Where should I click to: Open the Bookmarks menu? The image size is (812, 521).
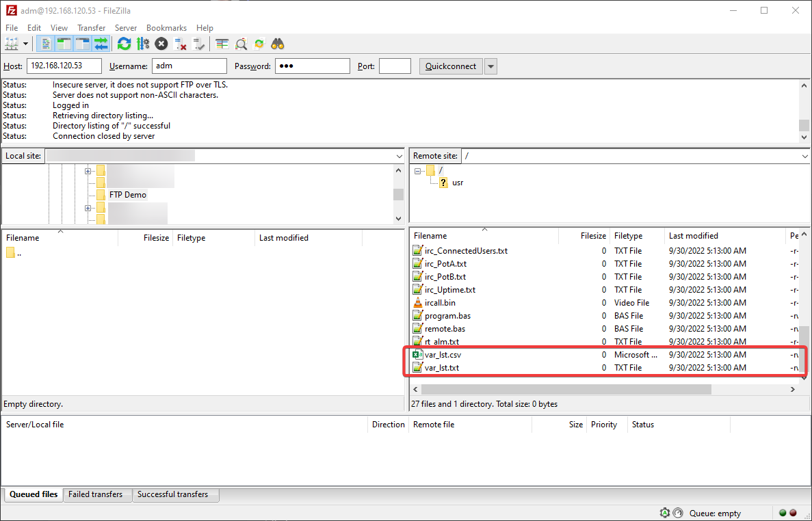point(166,28)
